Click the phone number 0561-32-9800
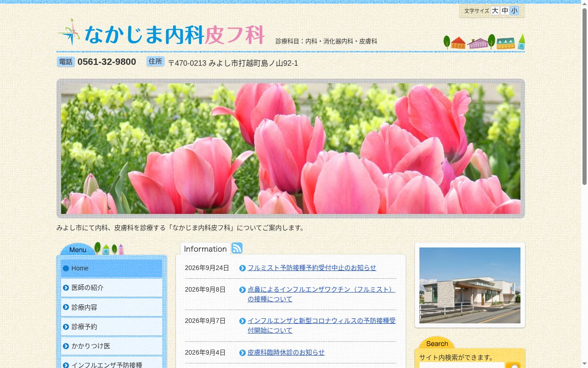The width and height of the screenshot is (588, 368). pyautogui.click(x=107, y=62)
